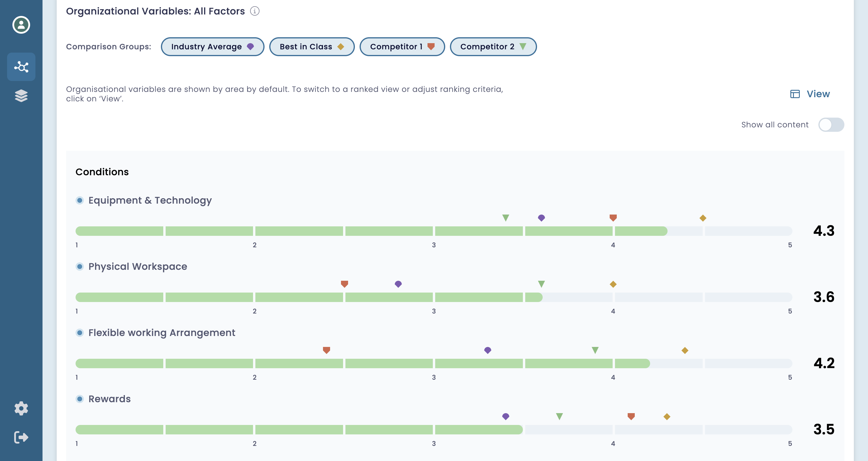Click Competitor 1 marker on Physical Workspace
The width and height of the screenshot is (868, 461).
click(x=344, y=284)
